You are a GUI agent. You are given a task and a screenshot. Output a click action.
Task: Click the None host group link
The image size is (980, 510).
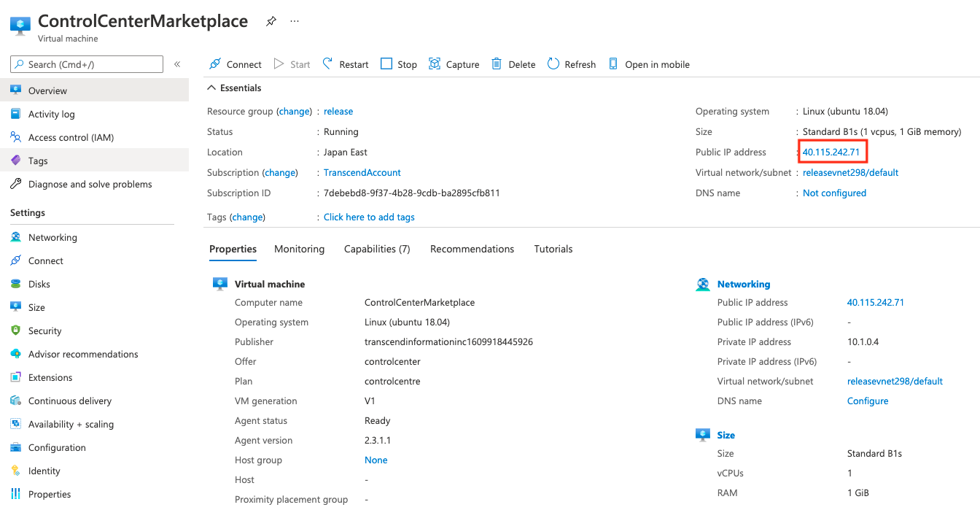click(x=376, y=460)
